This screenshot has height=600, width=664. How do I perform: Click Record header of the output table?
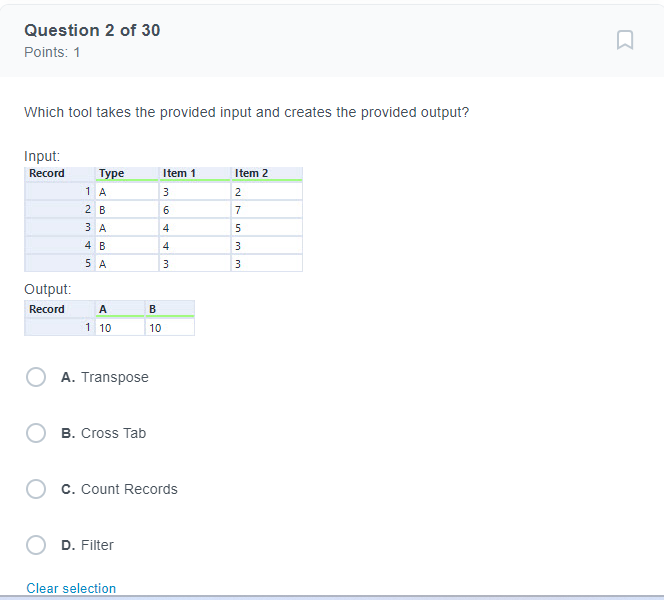click(47, 309)
